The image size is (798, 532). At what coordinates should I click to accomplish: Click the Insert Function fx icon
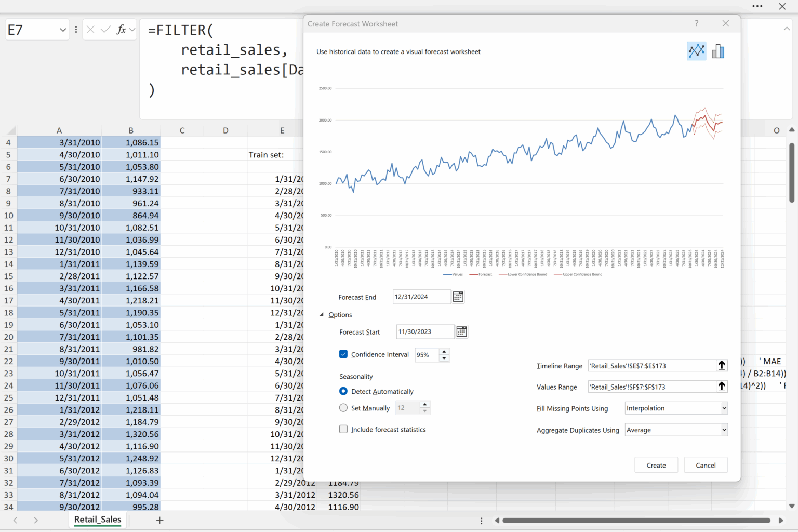(121, 30)
